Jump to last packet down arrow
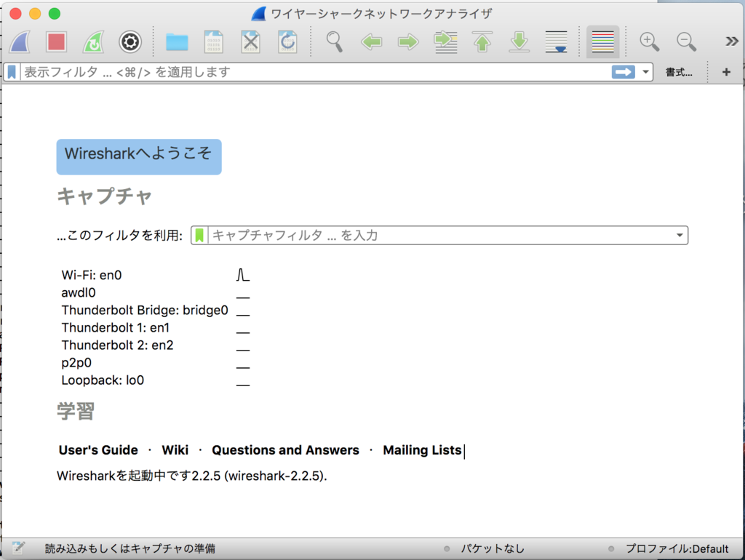This screenshot has width=745, height=560. (519, 41)
